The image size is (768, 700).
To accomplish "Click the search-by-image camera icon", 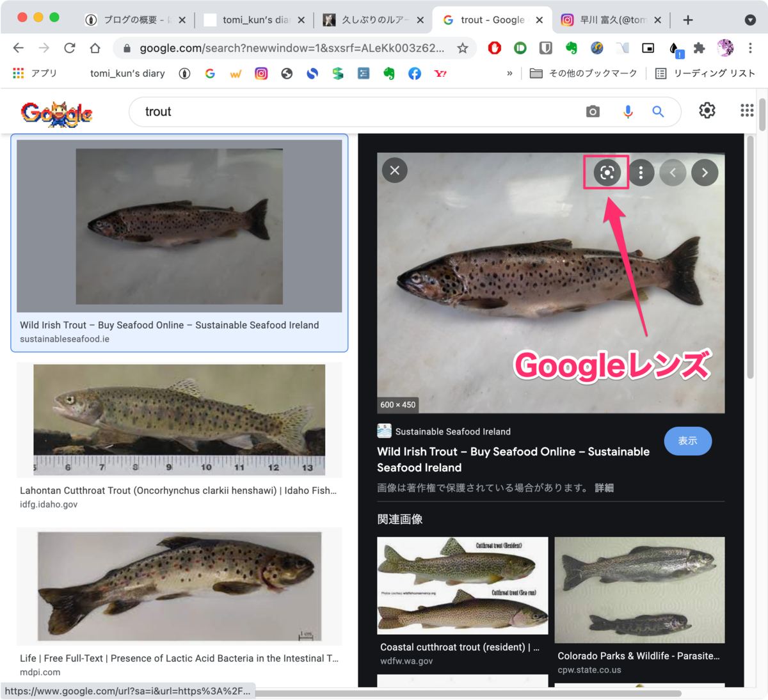I will point(593,111).
